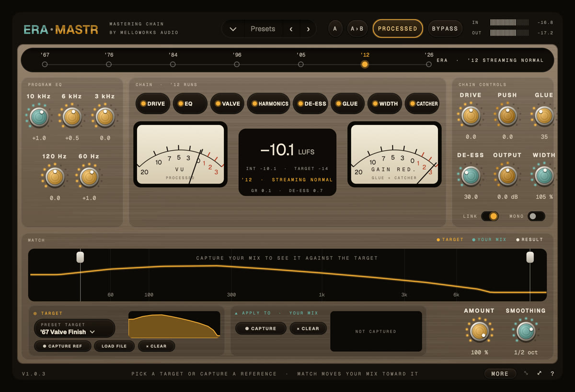Click the low-frequency match range handle
Image resolution: width=575 pixels, height=392 pixels.
[x=80, y=257]
